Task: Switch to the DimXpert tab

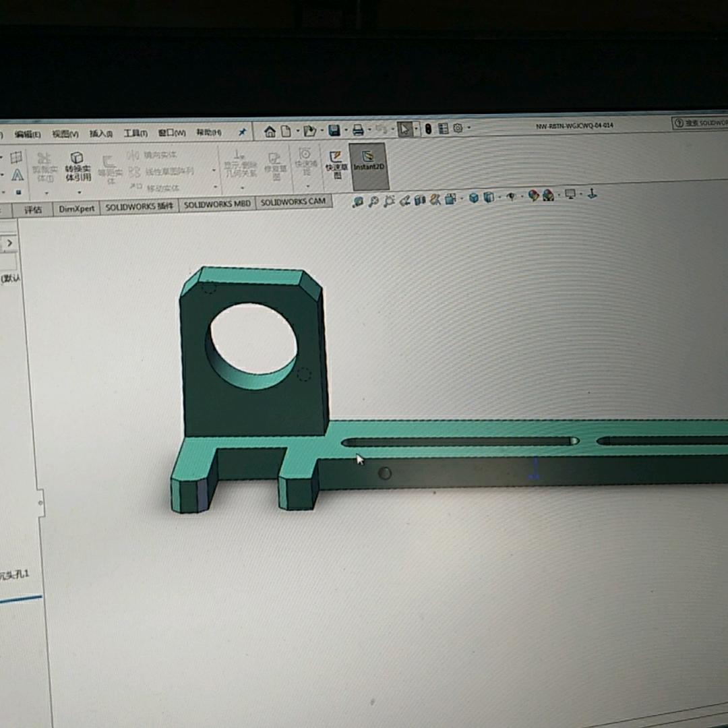Action: [77, 209]
